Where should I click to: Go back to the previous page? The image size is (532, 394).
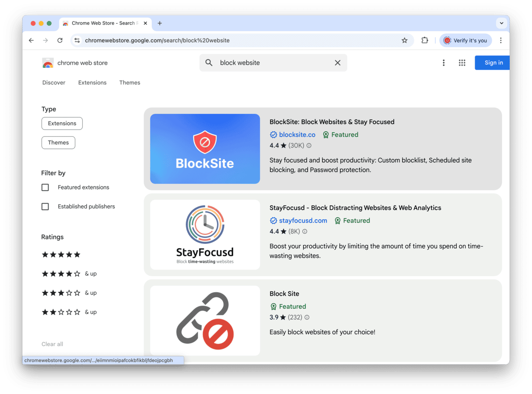31,40
